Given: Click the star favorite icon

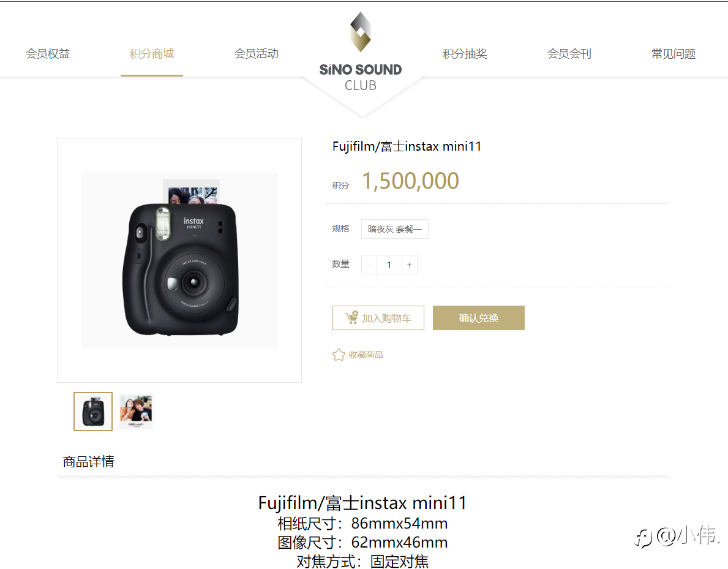Looking at the screenshot, I should [339, 355].
